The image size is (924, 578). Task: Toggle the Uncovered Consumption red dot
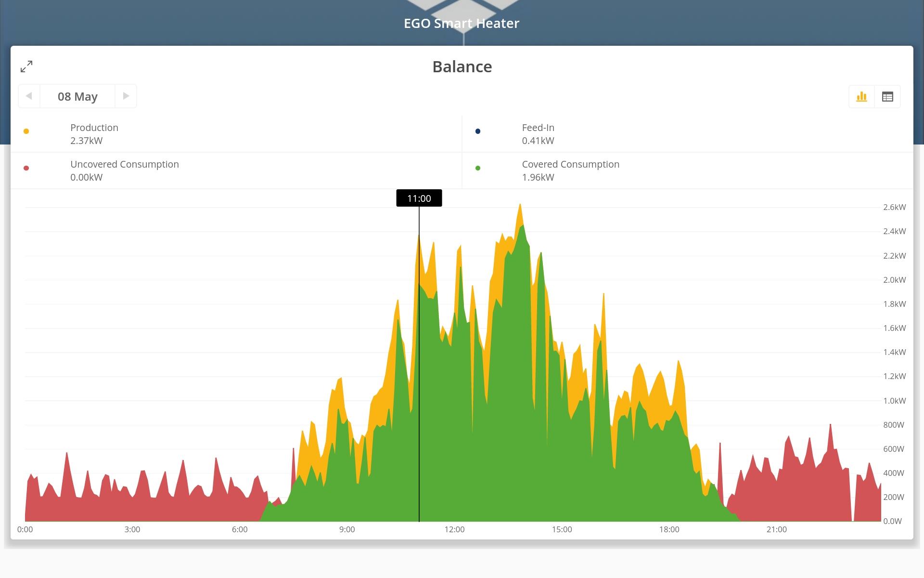click(26, 168)
